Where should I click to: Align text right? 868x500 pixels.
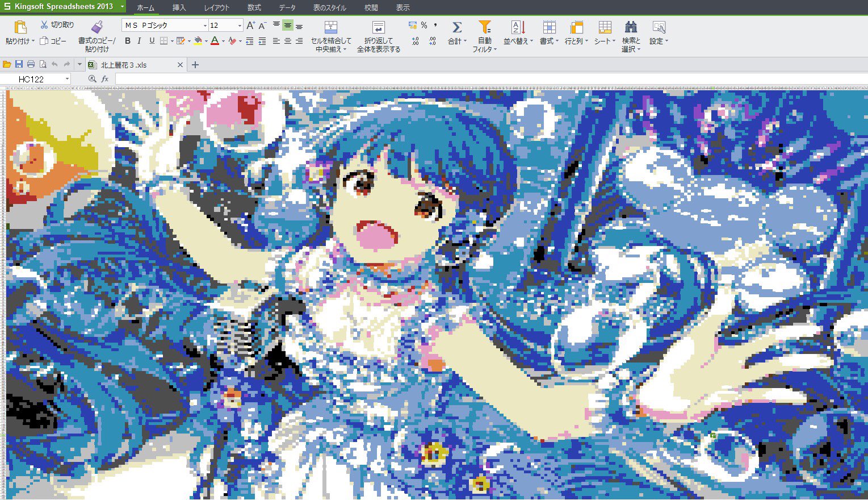point(299,41)
